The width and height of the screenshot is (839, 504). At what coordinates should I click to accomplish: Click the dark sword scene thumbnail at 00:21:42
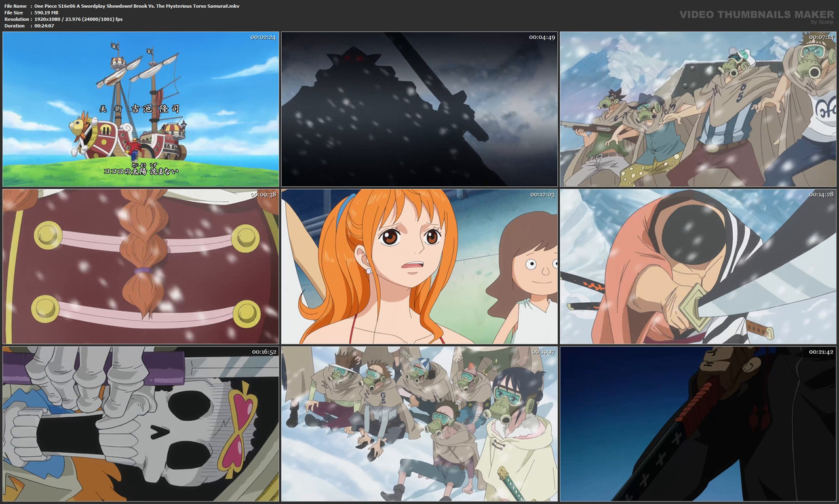pos(697,422)
